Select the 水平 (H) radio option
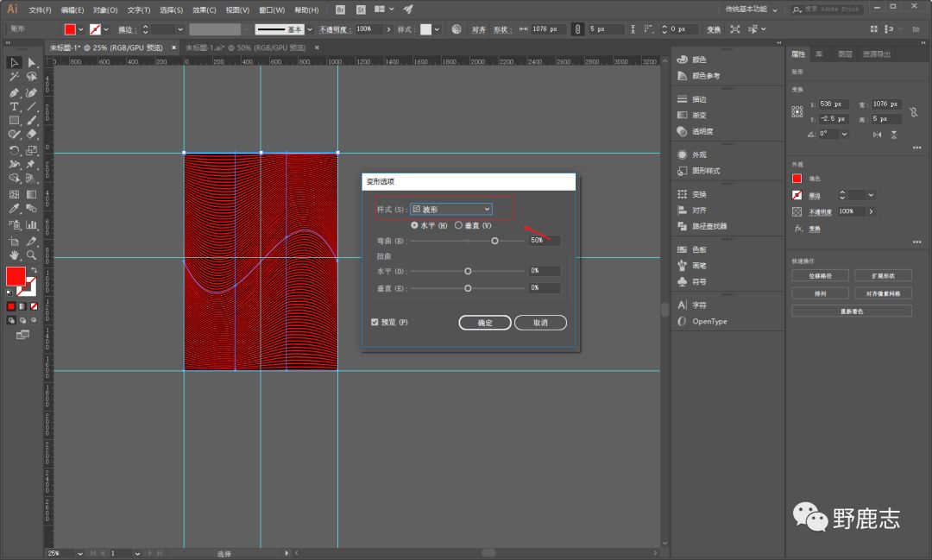Viewport: 932px width, 560px height. [x=415, y=225]
